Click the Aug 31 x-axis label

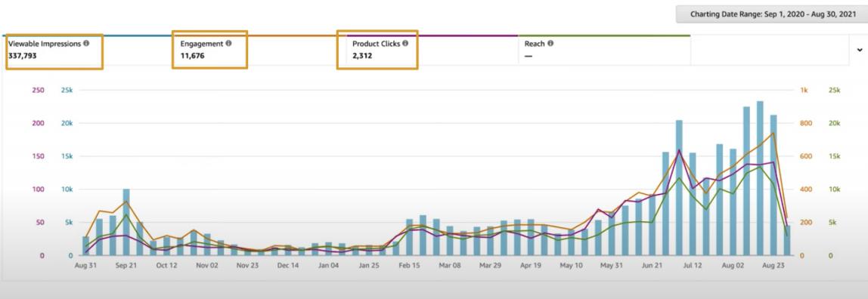tap(85, 265)
